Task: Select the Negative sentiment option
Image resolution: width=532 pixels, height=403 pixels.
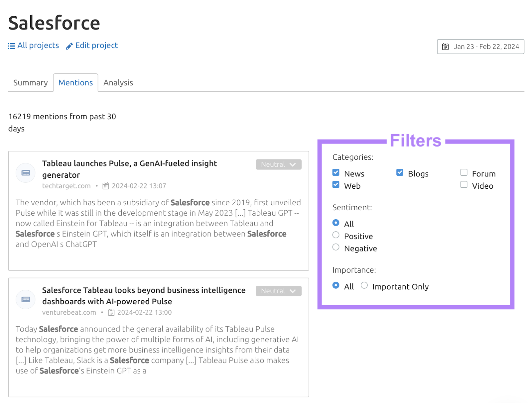Action: (336, 247)
